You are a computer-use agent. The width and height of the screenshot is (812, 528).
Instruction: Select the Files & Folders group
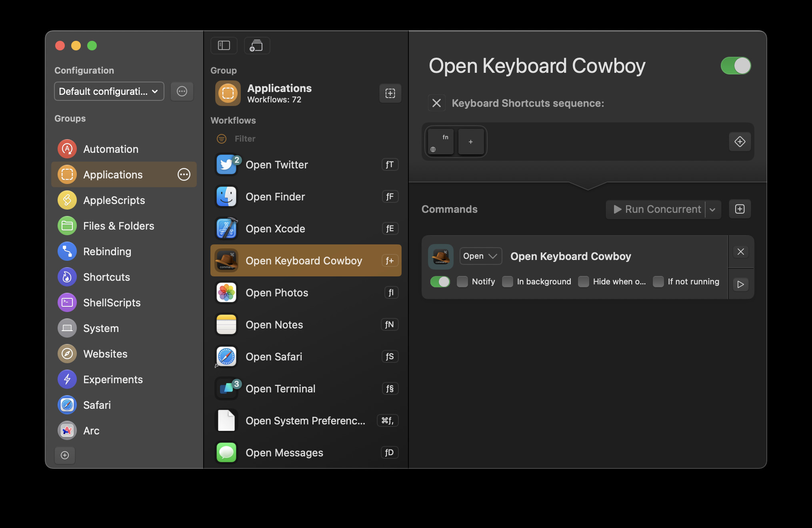click(124, 226)
